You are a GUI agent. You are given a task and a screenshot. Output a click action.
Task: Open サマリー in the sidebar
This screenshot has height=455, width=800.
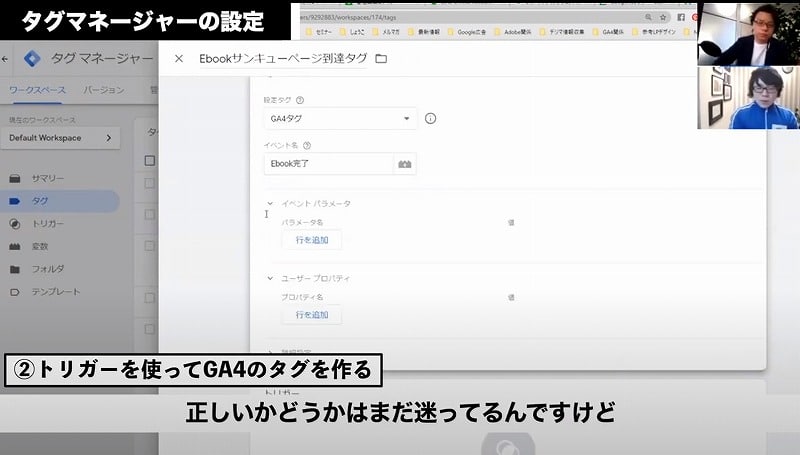pyautogui.click(x=47, y=179)
